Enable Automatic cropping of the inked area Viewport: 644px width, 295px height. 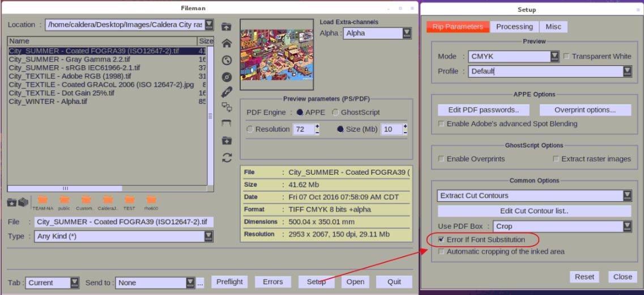(441, 251)
